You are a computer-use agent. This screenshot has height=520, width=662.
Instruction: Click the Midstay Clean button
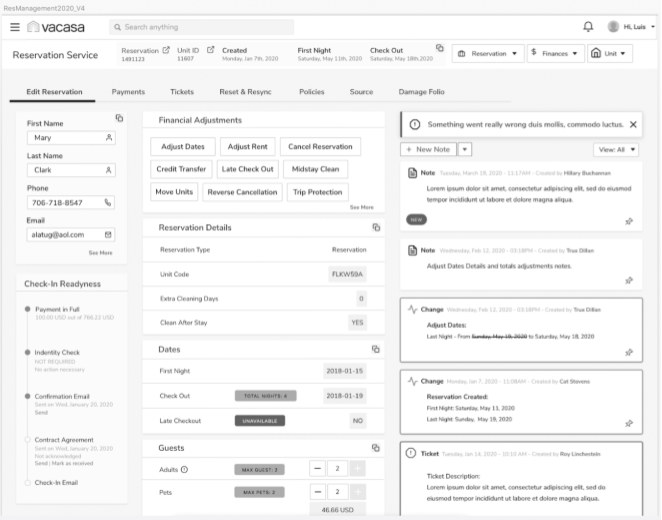pyautogui.click(x=315, y=169)
